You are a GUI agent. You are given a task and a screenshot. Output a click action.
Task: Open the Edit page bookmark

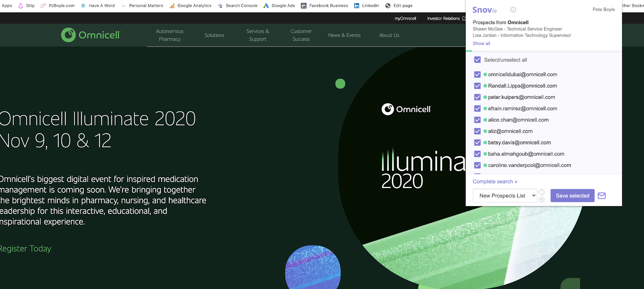(x=399, y=6)
